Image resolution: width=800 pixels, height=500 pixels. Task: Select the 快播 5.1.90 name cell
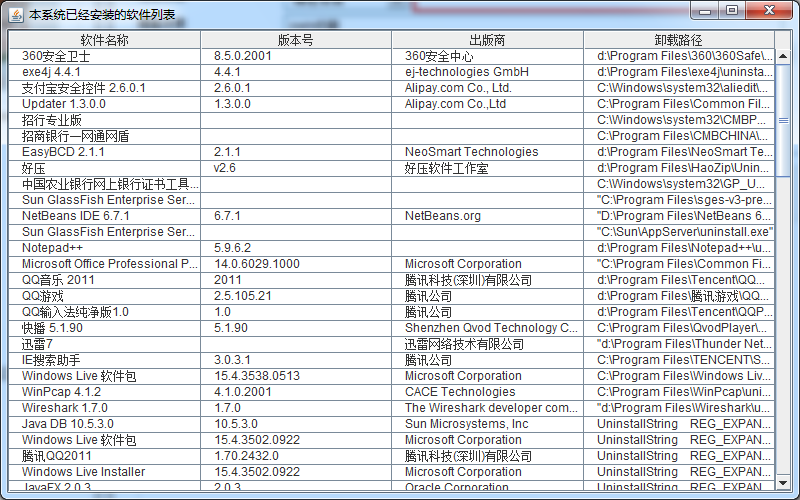[105, 328]
